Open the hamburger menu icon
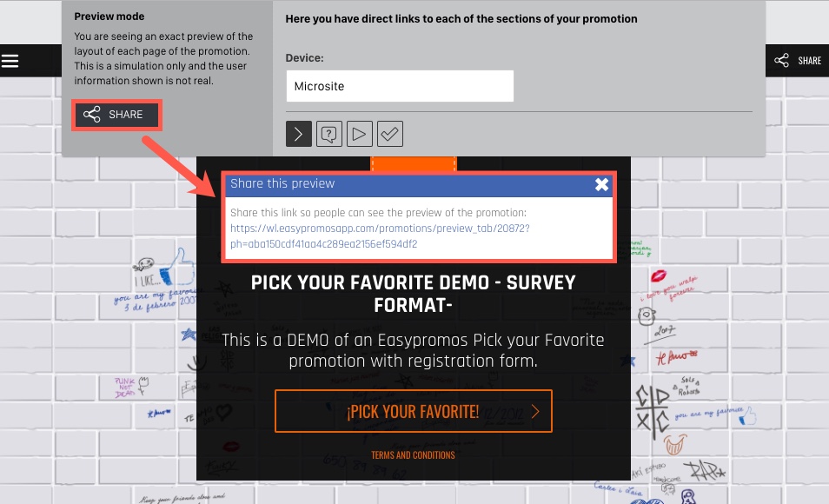 10,61
